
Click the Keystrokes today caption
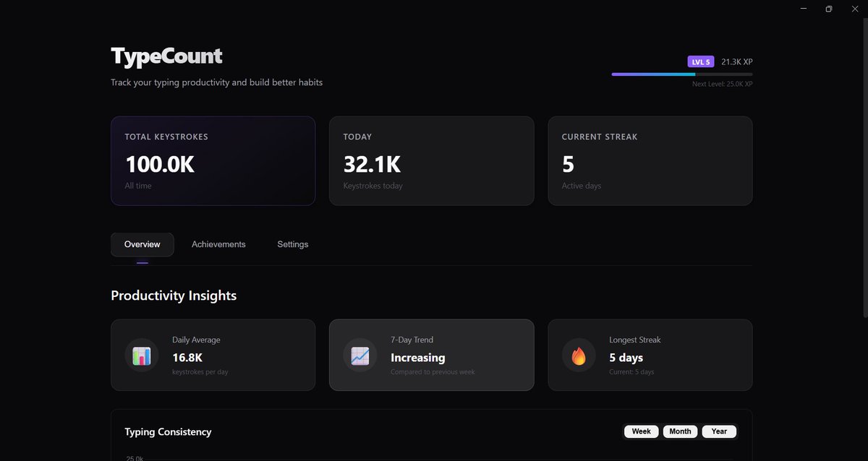pyautogui.click(x=373, y=186)
